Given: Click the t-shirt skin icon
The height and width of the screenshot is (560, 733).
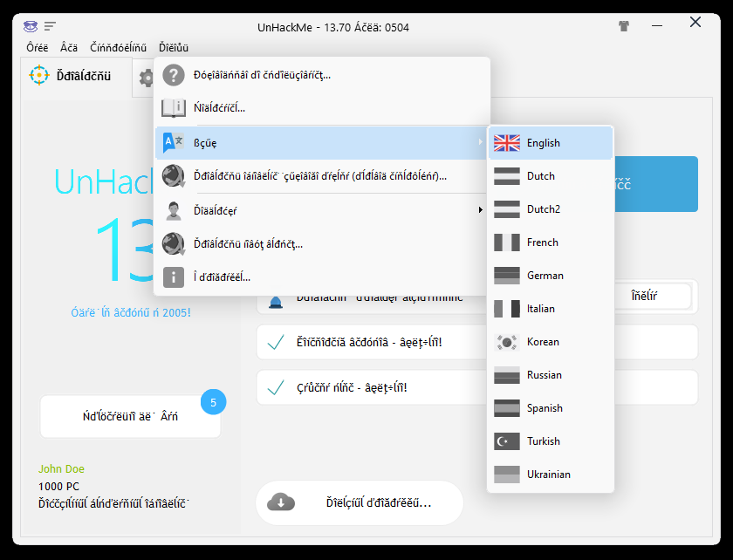Looking at the screenshot, I should [x=624, y=26].
